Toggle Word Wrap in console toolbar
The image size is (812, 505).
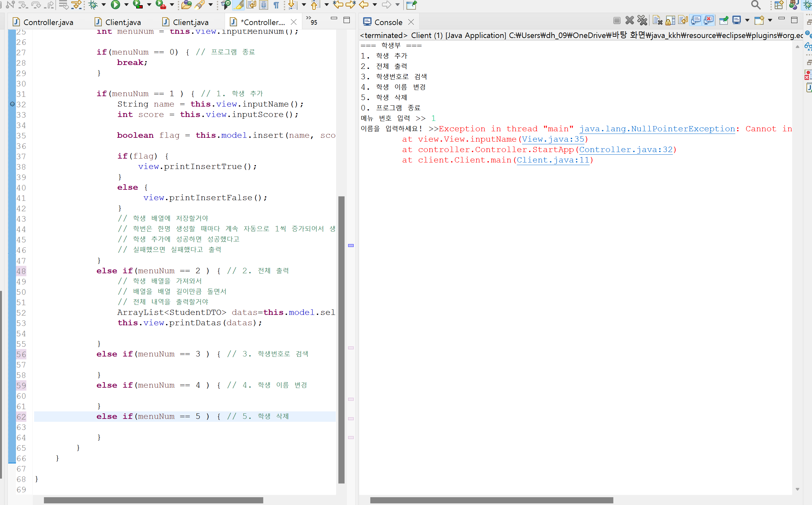[683, 21]
